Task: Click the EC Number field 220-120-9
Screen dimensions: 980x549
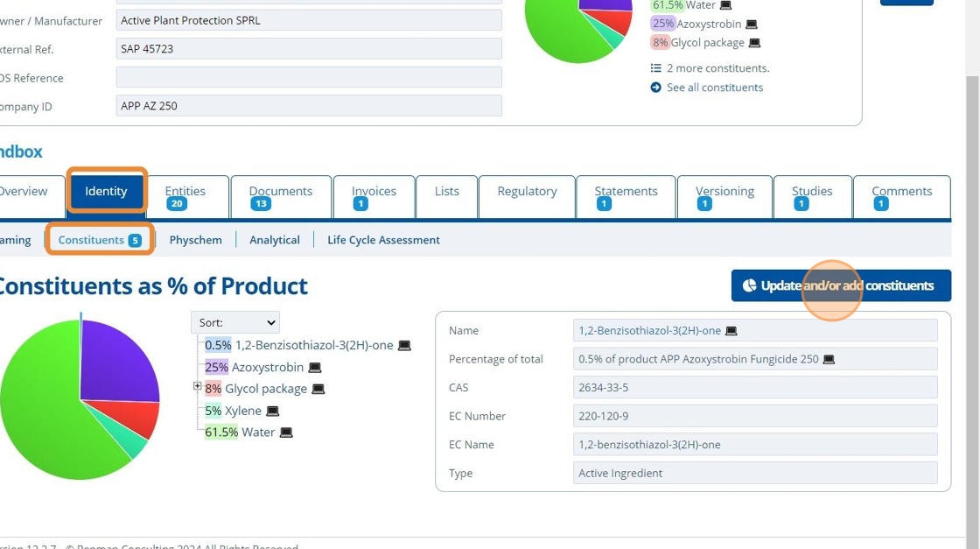Action: point(755,416)
